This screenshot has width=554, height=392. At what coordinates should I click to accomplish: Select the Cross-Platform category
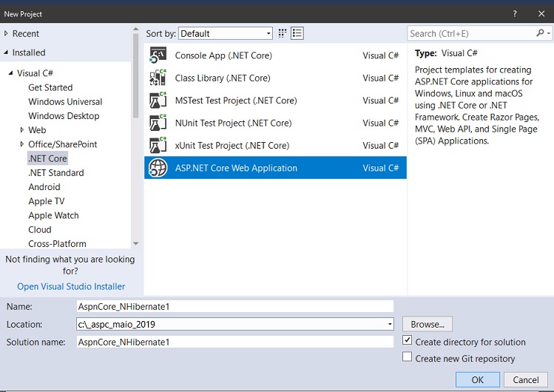point(57,243)
